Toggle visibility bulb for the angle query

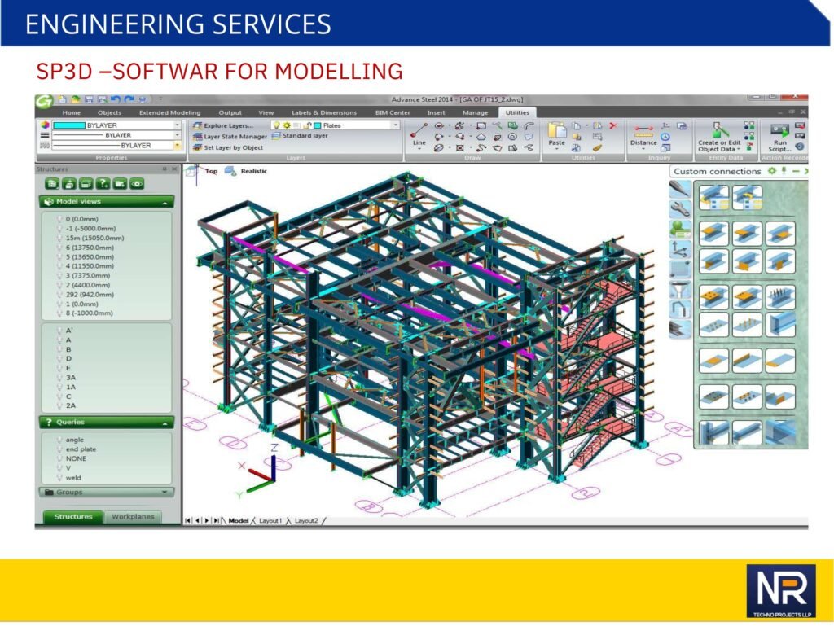59,440
